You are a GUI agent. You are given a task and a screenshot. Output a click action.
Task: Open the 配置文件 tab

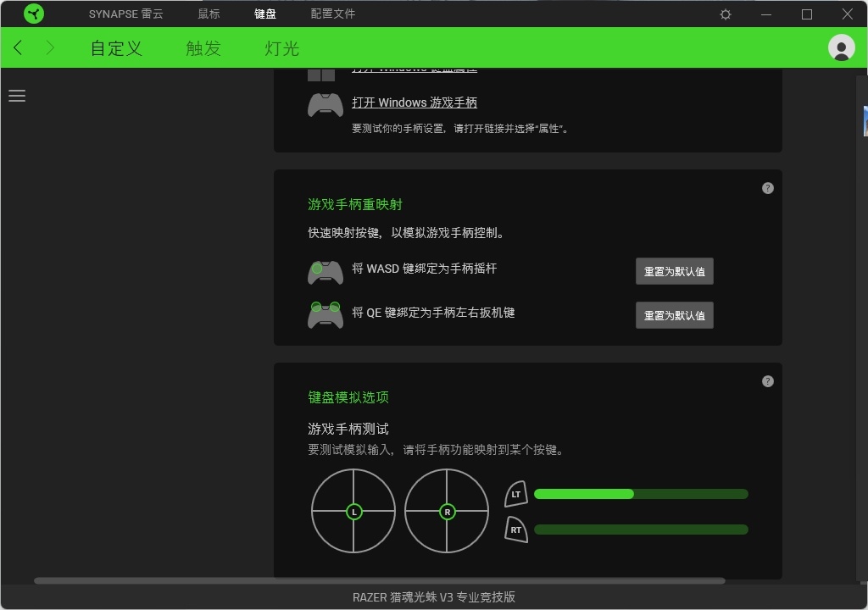332,14
